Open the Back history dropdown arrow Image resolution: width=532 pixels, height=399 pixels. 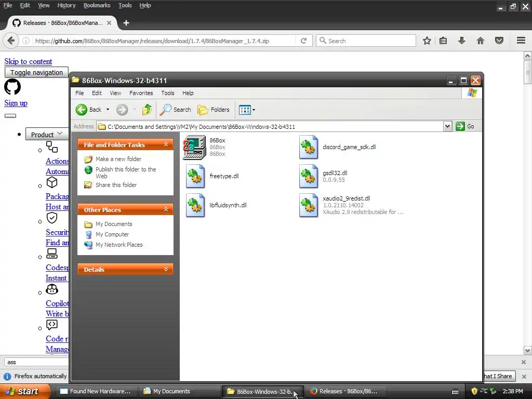click(108, 110)
